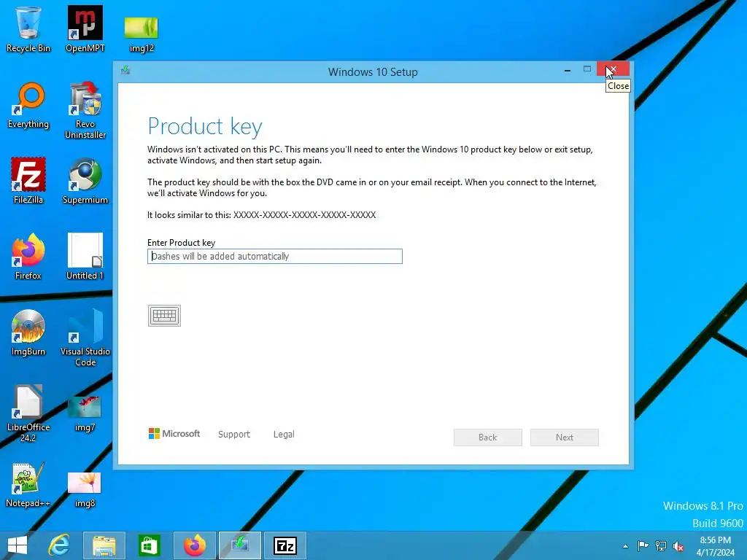Open the taskbar clock showing 8:56 PM
The height and width of the screenshot is (560, 747).
(716, 546)
